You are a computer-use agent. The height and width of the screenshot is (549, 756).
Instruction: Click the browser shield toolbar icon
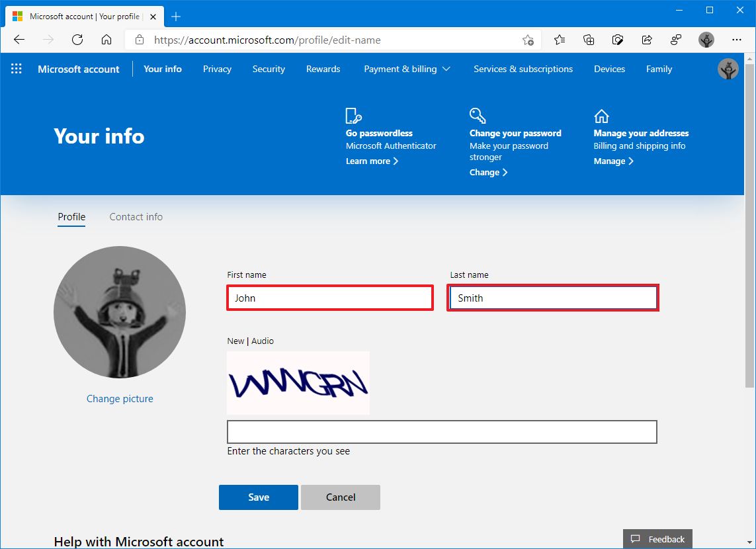(618, 40)
